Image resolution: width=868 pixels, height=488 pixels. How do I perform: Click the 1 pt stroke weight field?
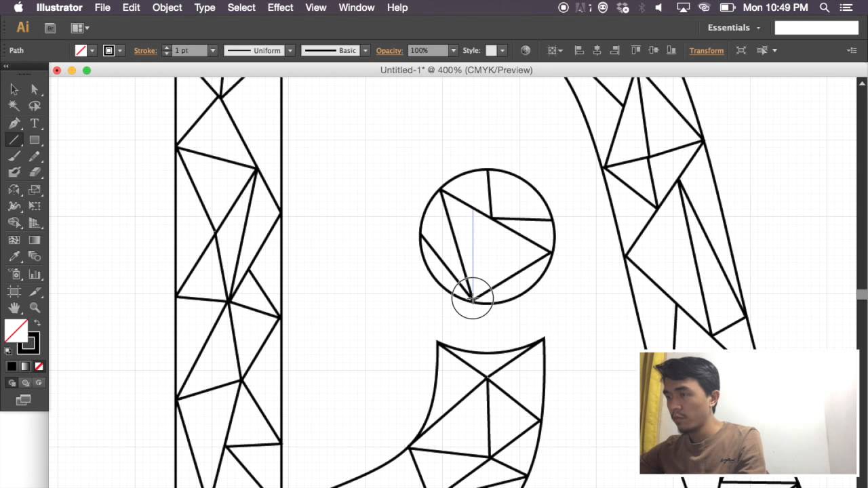click(190, 51)
